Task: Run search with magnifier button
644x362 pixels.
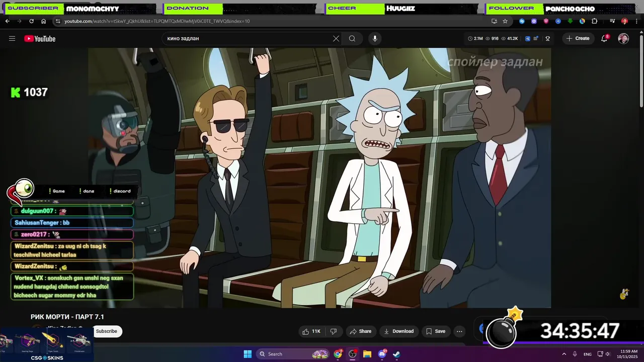Action: pyautogui.click(x=352, y=39)
